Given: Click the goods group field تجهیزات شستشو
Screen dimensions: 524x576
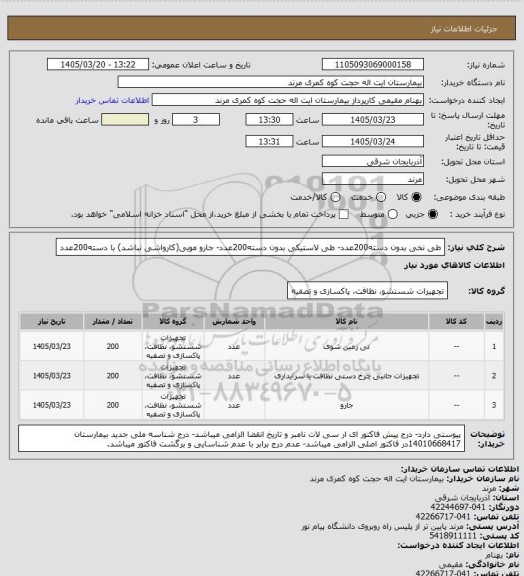Looking at the screenshot, I should click(x=367, y=291).
